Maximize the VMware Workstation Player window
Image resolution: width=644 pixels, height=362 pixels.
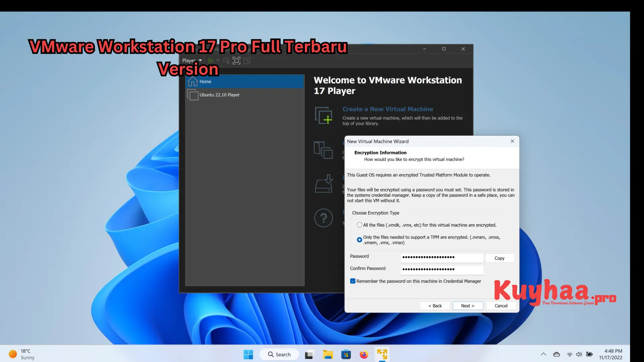443,49
